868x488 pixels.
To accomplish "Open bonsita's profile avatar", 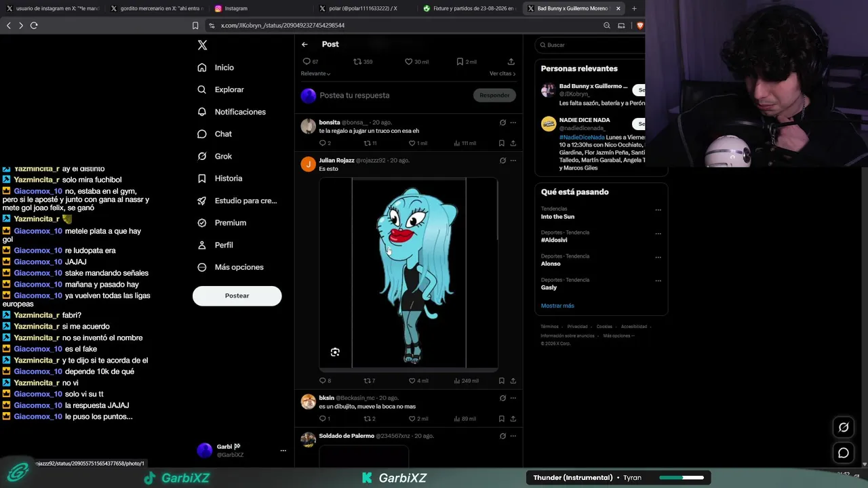I will pos(309,126).
